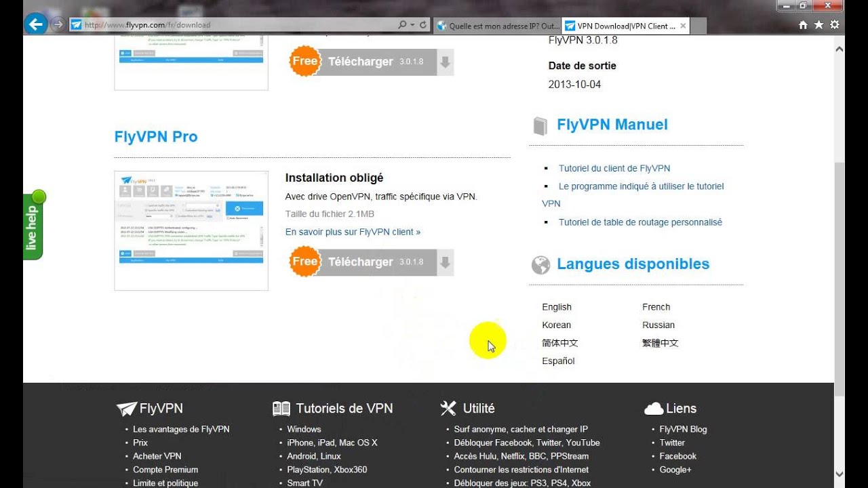Open 'Débloquer Facebook, Twitter, YouTube' link
Screen dimensions: 868x488
(527, 443)
